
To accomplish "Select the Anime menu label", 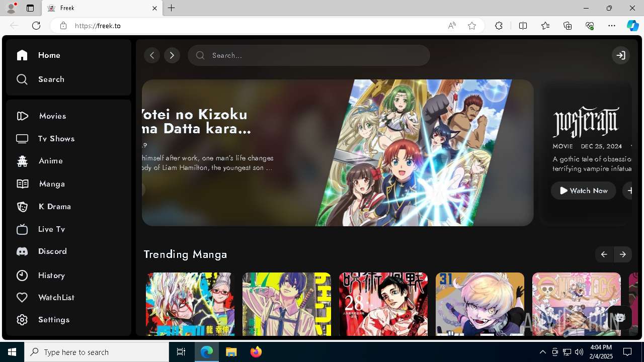I will tap(51, 161).
